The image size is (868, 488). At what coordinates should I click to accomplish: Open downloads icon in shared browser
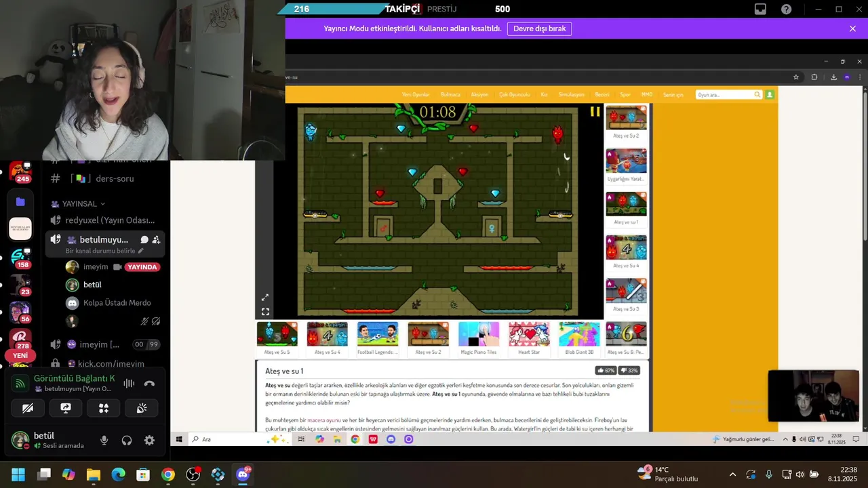point(833,77)
